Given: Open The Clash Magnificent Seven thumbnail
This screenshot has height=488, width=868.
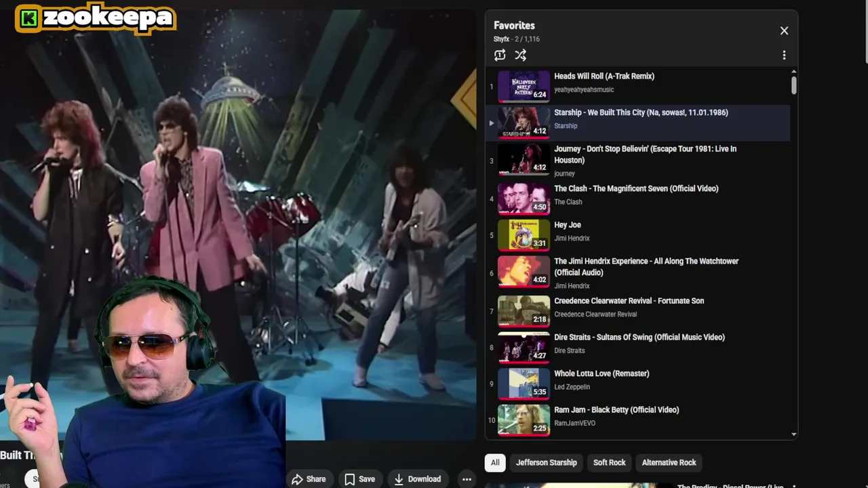Looking at the screenshot, I should (x=524, y=199).
